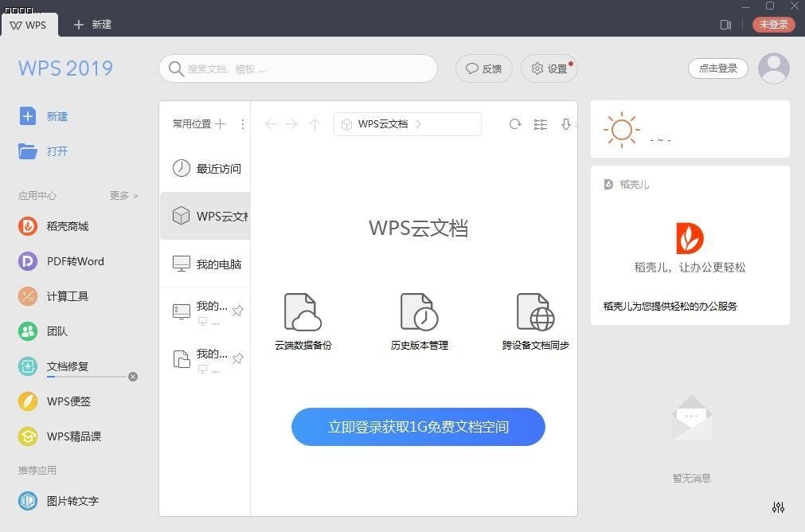Viewport: 805px width, 532px height.
Task: Click the 历史版本管理 icon
Action: pyautogui.click(x=419, y=312)
